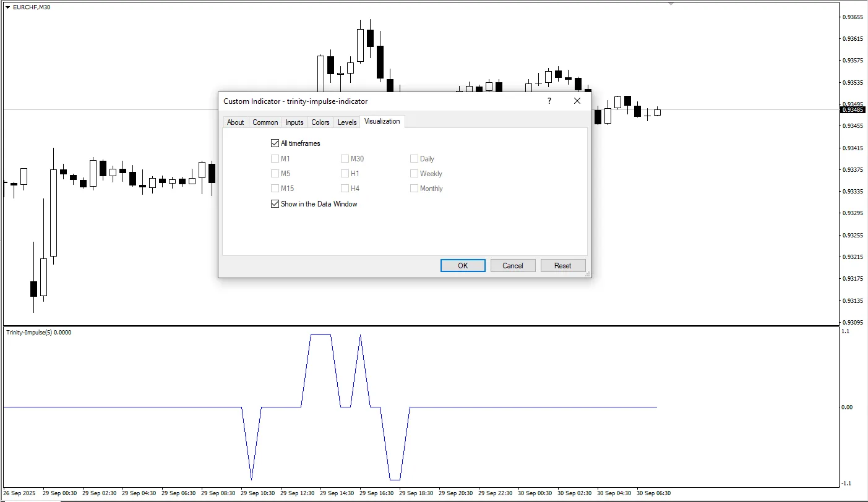Uncheck the All timeframes checkbox
868x502 pixels.
click(275, 143)
